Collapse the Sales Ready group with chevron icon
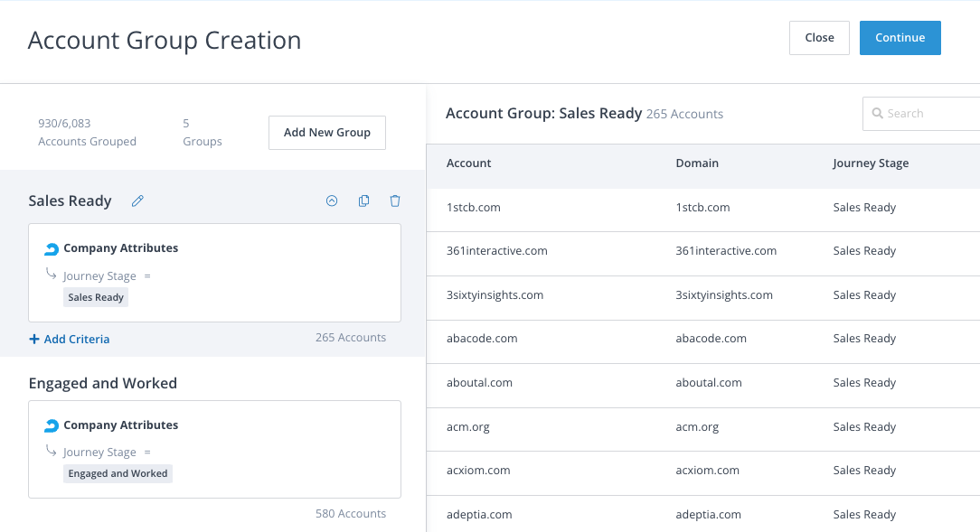The image size is (980, 532). (x=332, y=201)
